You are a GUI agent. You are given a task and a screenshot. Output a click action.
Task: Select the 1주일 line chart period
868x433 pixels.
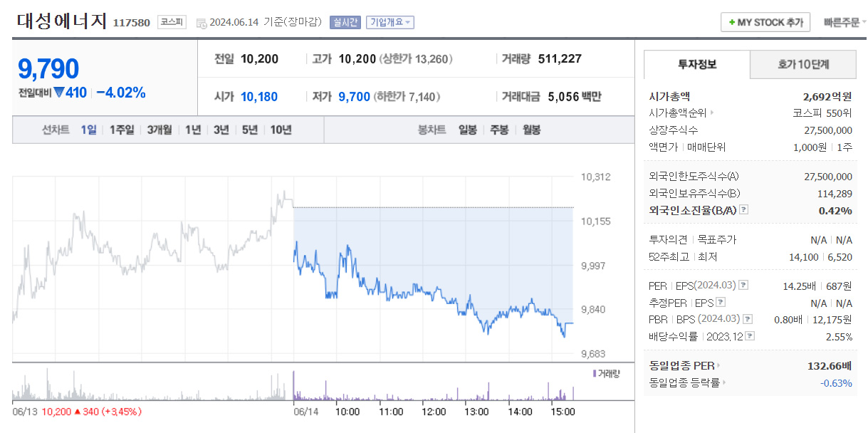pyautogui.click(x=122, y=130)
